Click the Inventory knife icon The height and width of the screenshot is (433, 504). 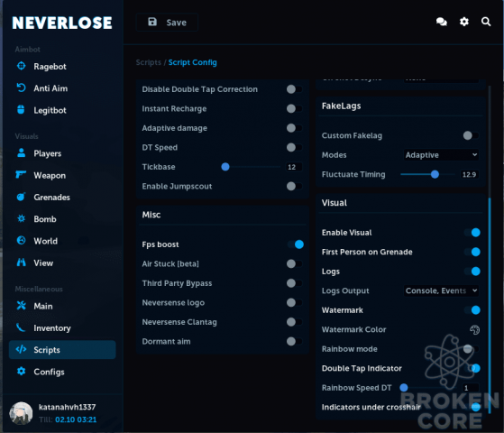(x=21, y=327)
